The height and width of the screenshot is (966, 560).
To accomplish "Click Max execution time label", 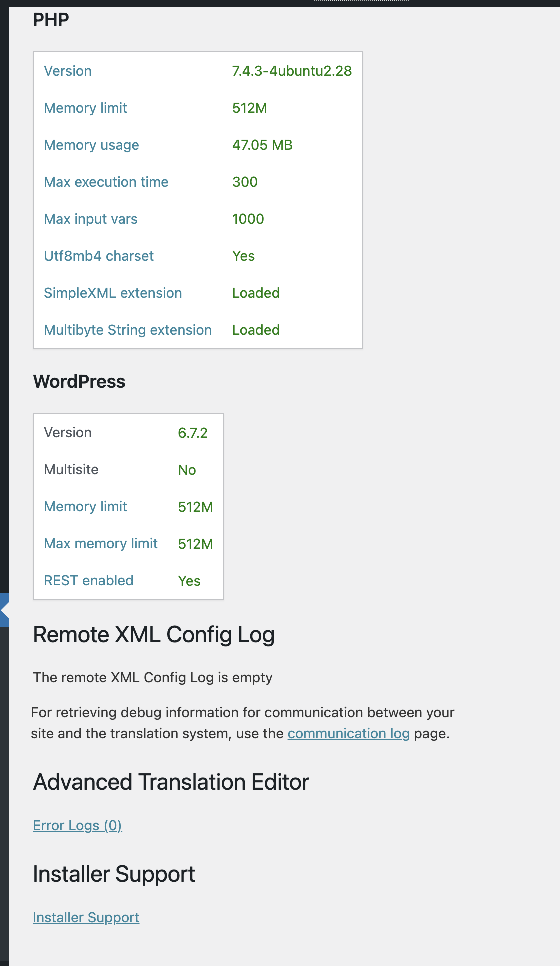I will click(x=106, y=182).
